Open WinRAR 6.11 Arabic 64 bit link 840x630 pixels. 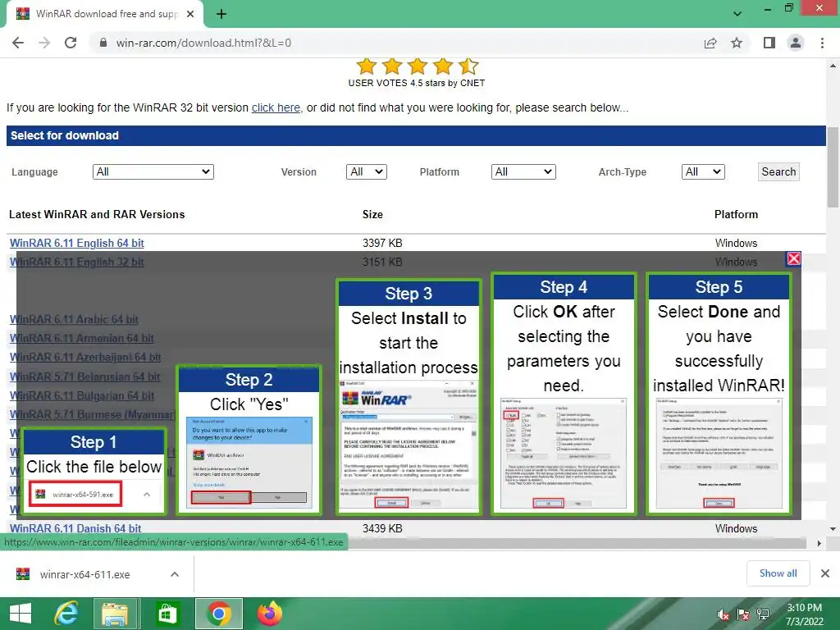pos(74,319)
